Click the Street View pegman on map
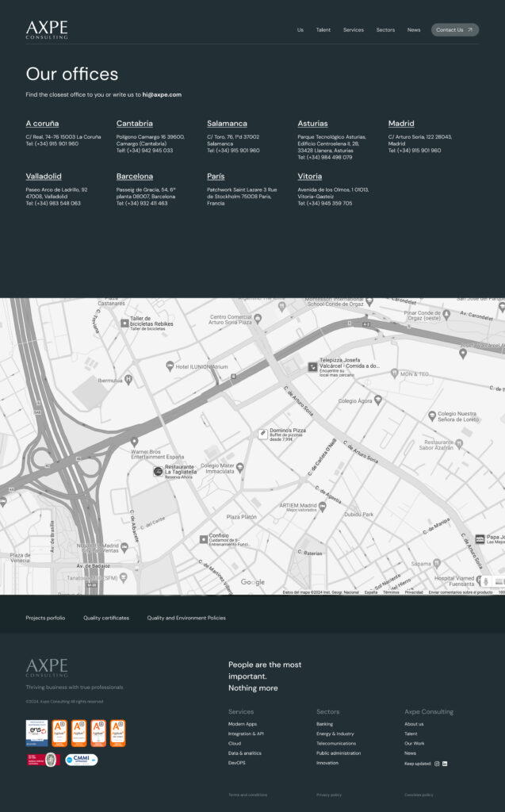Viewport: 505px width, 812px height. click(x=486, y=583)
